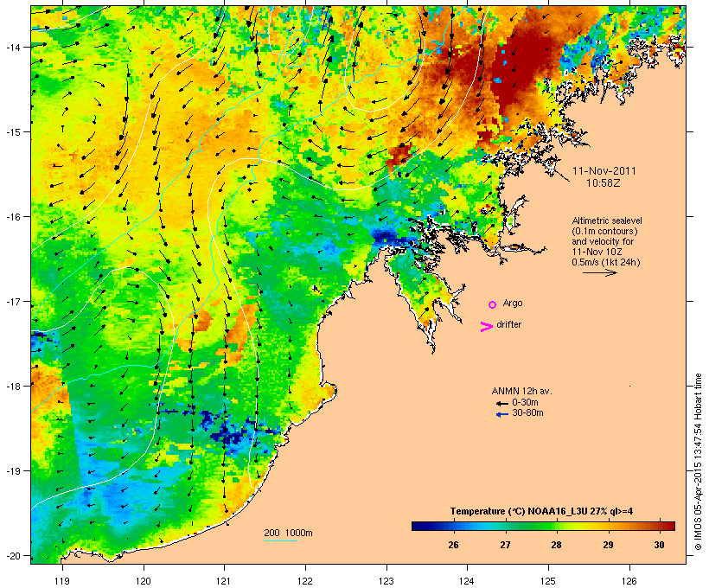Click the -15 latitude axis label

[x=12, y=132]
